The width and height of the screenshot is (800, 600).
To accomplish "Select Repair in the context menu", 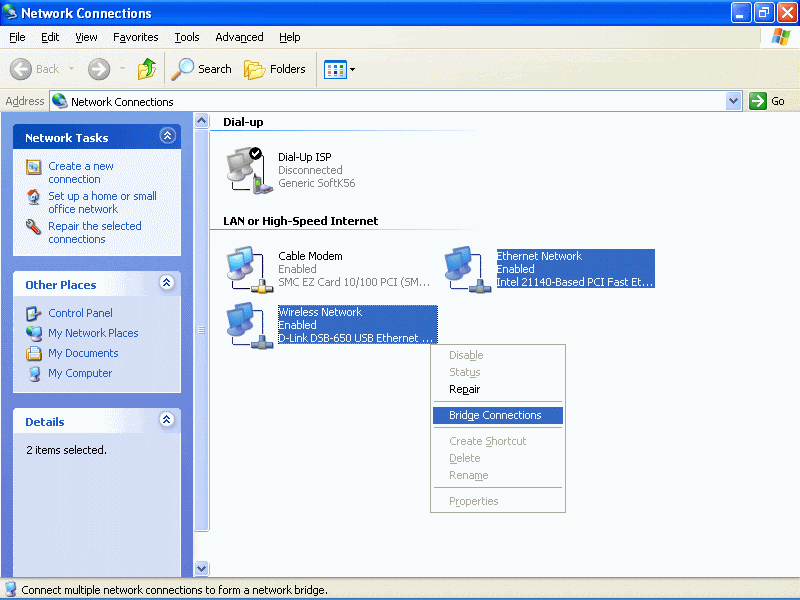I will coord(464,389).
